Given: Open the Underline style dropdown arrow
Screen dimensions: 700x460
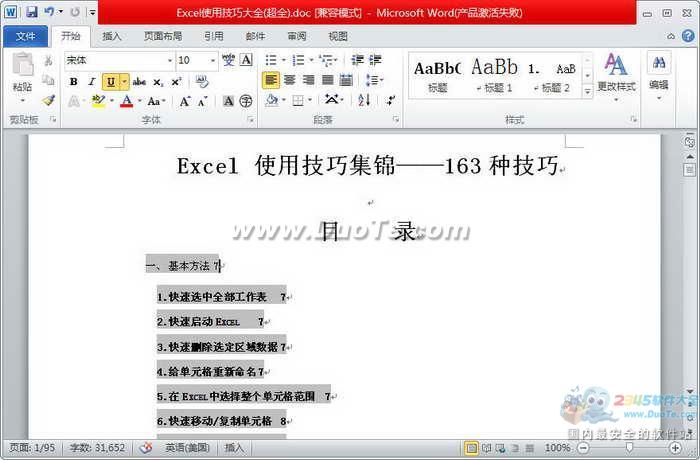Looking at the screenshot, I should [125, 81].
